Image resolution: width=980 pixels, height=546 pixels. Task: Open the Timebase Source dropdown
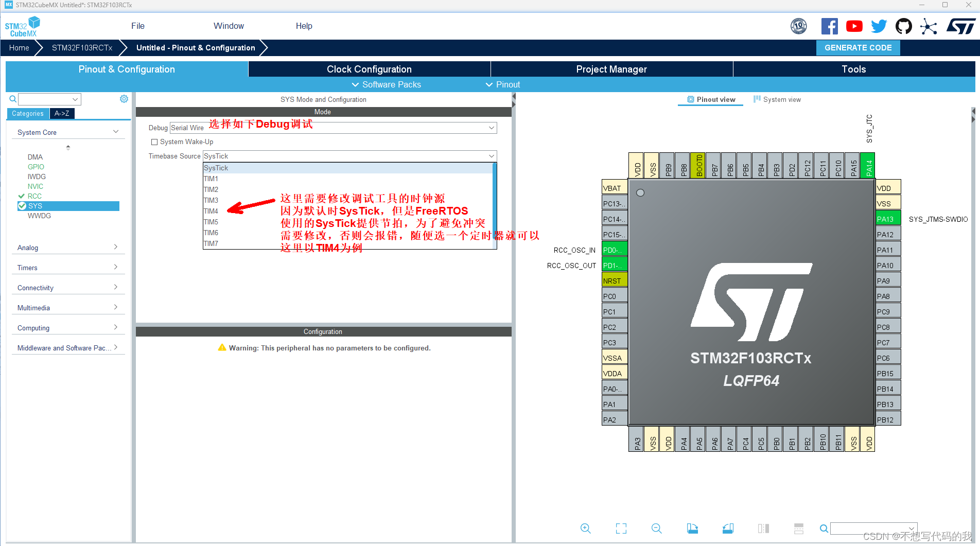click(x=349, y=156)
